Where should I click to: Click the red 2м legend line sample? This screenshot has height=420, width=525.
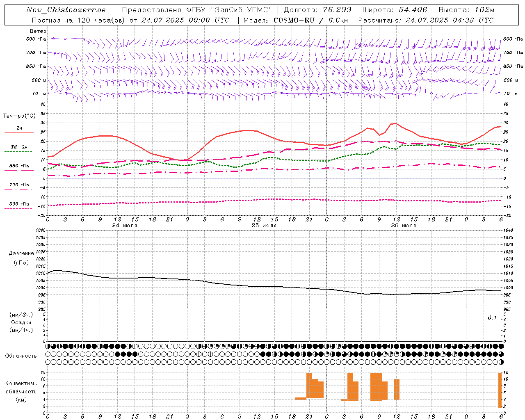coord(19,133)
